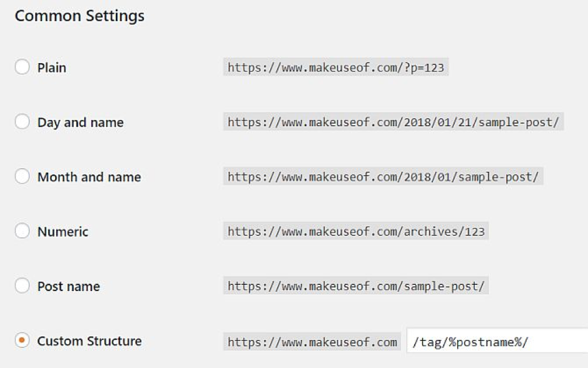Click the 2018/01/21/sample-post/ example URL
This screenshot has height=368, width=588.
(x=393, y=122)
